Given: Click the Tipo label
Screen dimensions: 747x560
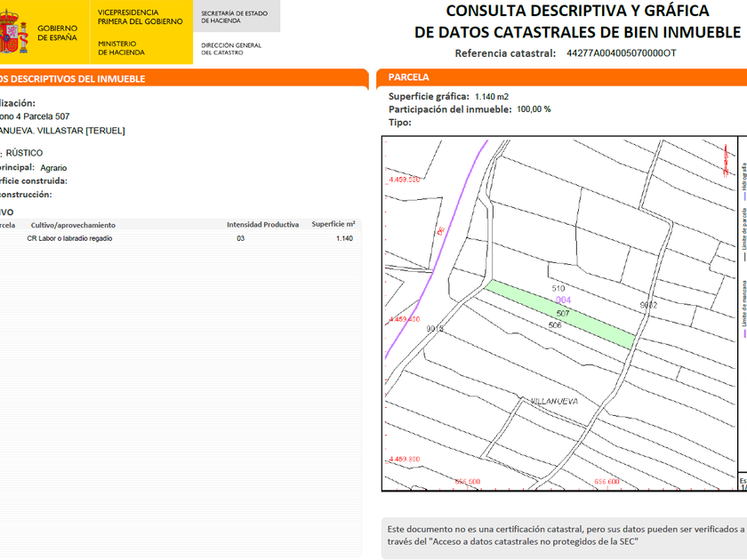Looking at the screenshot, I should (399, 123).
